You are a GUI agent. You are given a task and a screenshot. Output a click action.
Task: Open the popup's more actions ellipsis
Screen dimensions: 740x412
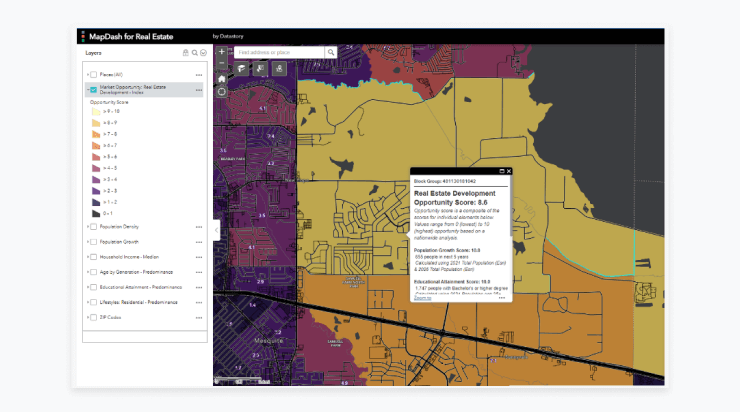[502, 298]
